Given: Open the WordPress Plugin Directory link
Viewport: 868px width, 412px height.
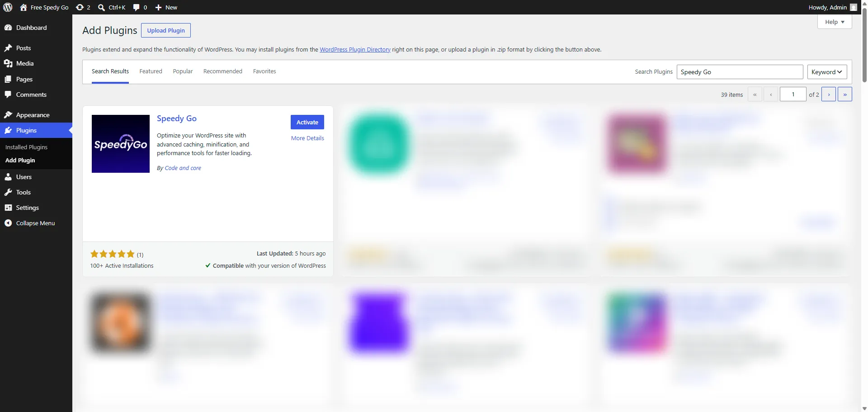Looking at the screenshot, I should 355,50.
